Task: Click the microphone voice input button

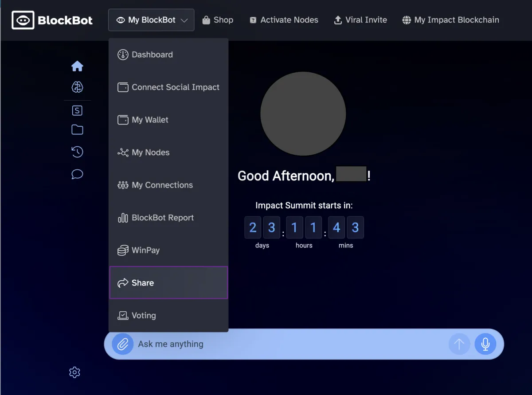Action: 485,344
